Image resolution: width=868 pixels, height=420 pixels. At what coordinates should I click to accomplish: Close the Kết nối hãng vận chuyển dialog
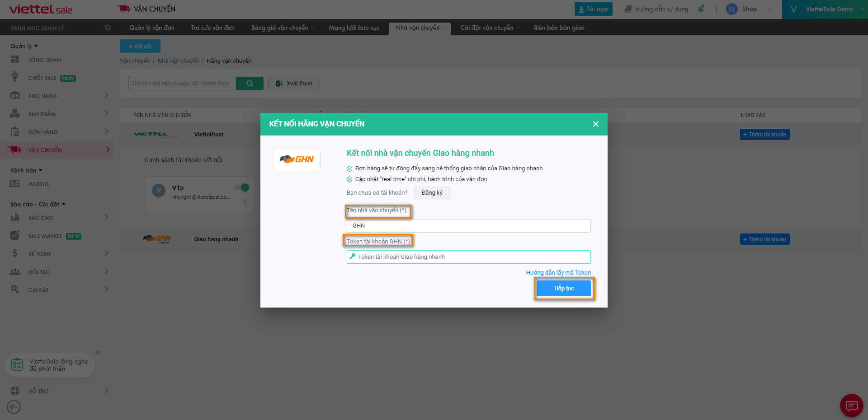[x=596, y=124]
